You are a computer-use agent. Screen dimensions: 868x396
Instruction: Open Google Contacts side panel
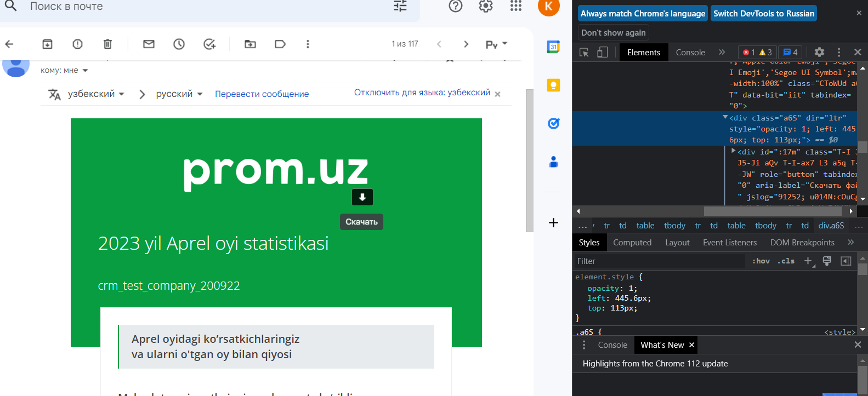pyautogui.click(x=554, y=162)
